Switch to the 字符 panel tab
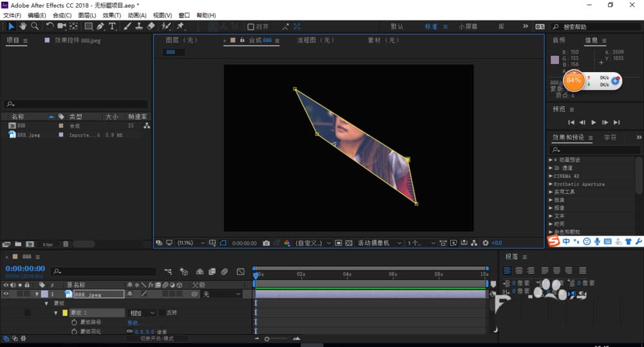The height and width of the screenshot is (347, 644). pyautogui.click(x=610, y=137)
